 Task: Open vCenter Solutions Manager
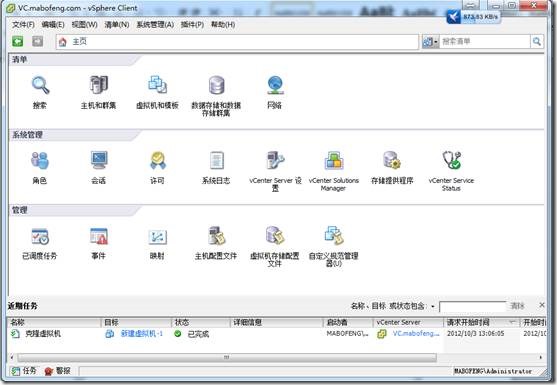tap(334, 161)
